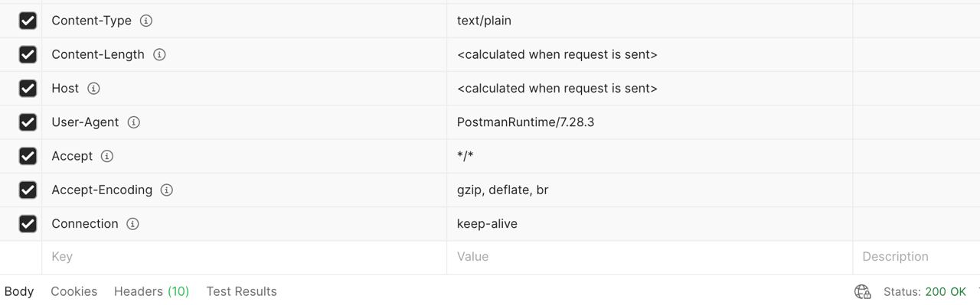This screenshot has height=305, width=980.
Task: Click the empty Value input field
Action: click(x=649, y=257)
